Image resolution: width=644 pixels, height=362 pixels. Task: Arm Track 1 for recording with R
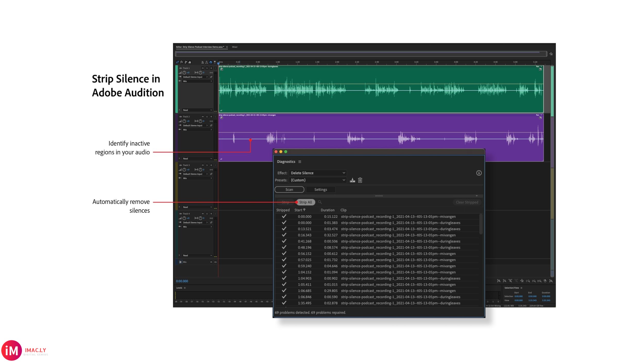(x=211, y=68)
